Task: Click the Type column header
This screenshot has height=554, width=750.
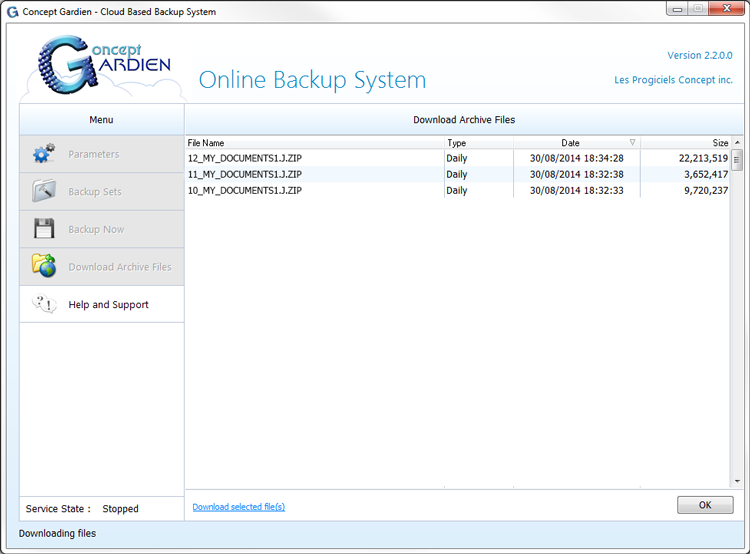Action: 478,143
